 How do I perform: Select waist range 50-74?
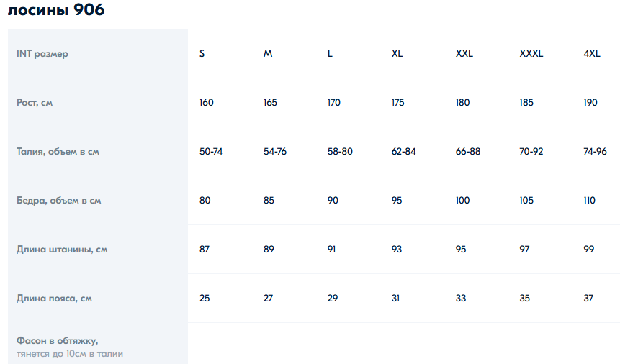211,151
